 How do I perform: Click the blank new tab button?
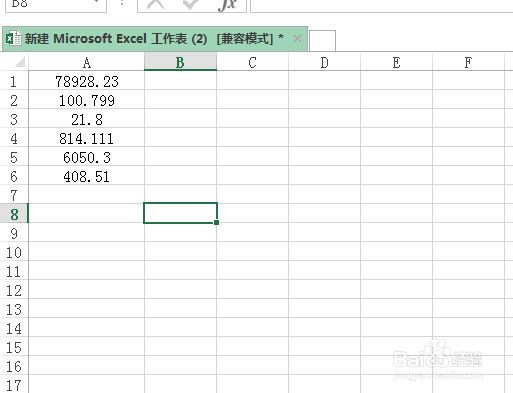pos(322,41)
